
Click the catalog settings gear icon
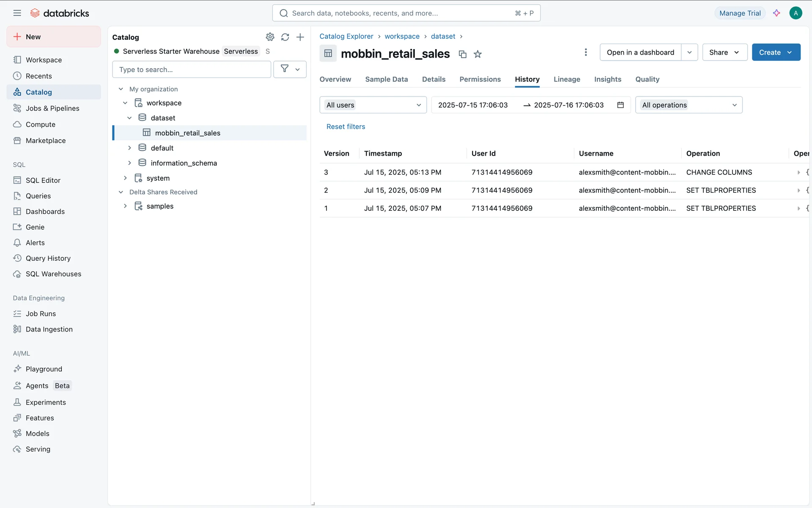tap(270, 37)
